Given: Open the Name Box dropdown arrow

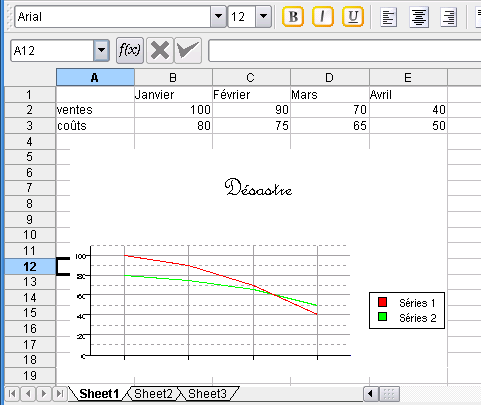Looking at the screenshot, I should click(101, 50).
